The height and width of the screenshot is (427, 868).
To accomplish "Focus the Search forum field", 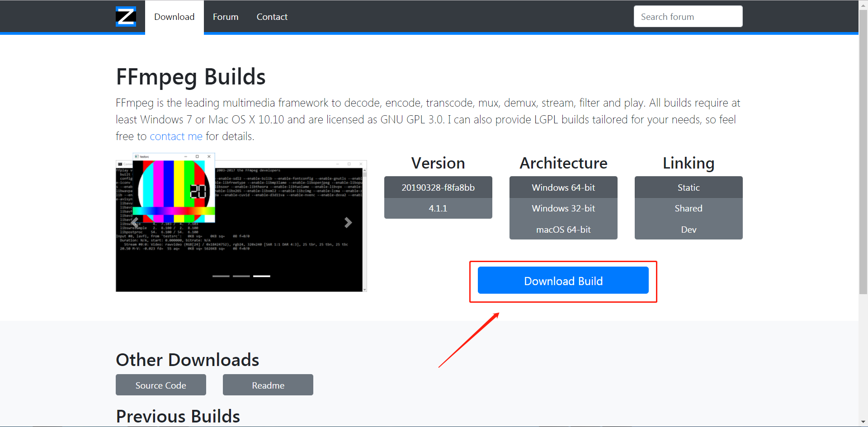I will (688, 16).
